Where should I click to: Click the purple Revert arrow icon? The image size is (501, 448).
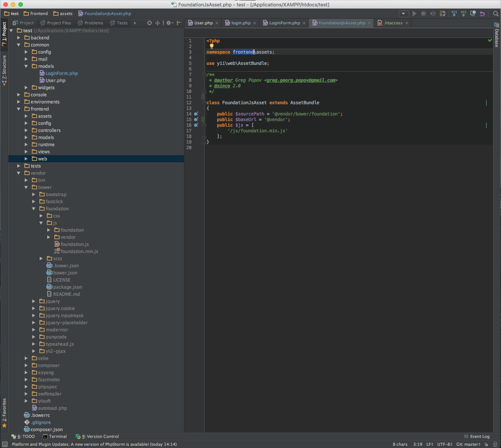coord(482,13)
